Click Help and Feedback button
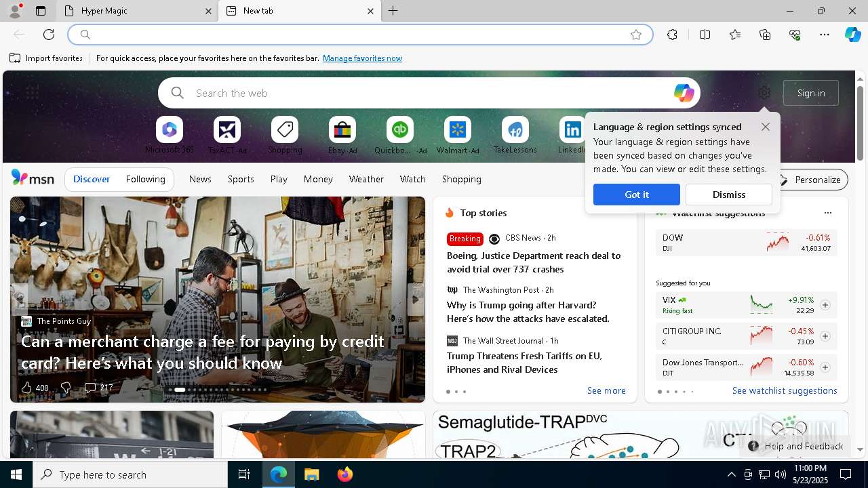868x488 pixels. click(796, 446)
